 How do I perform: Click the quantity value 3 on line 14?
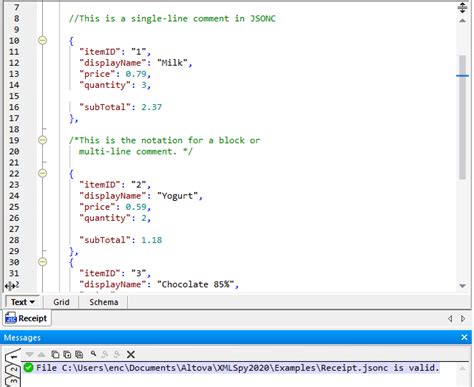[144, 85]
